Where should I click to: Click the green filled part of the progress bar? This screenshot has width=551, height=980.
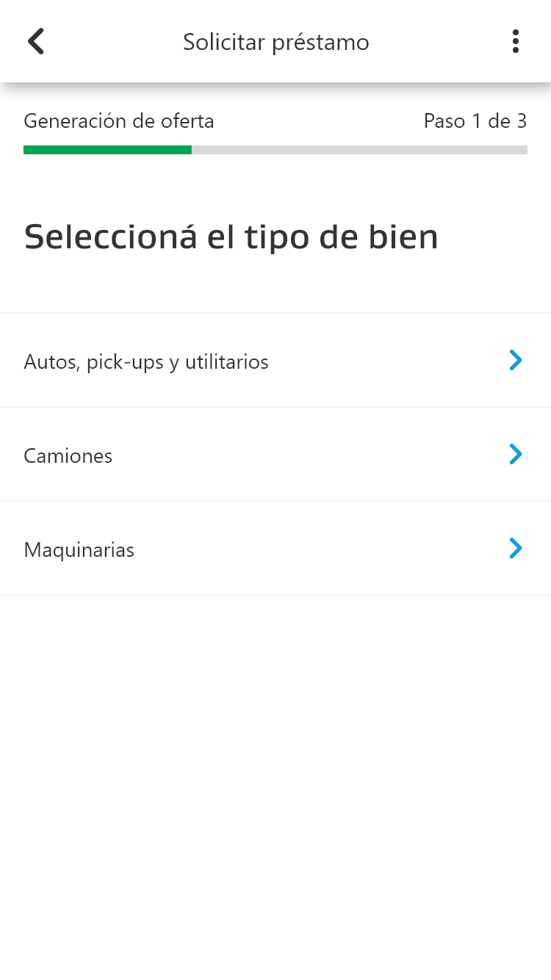(107, 150)
